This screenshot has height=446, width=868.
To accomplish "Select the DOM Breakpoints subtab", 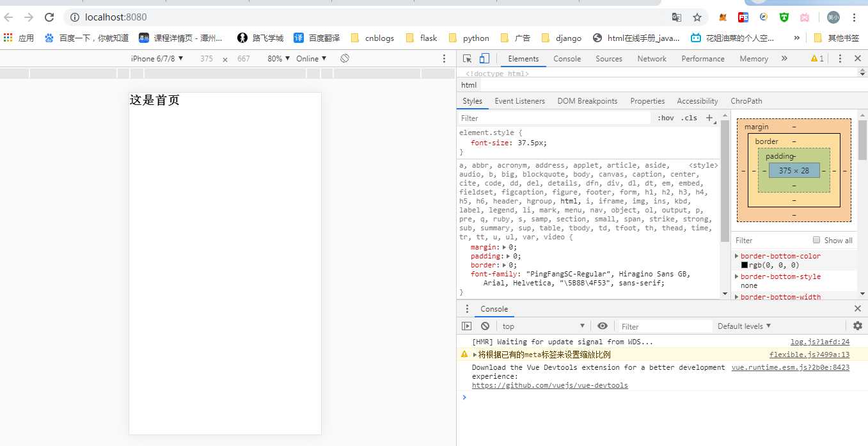I will pos(587,101).
